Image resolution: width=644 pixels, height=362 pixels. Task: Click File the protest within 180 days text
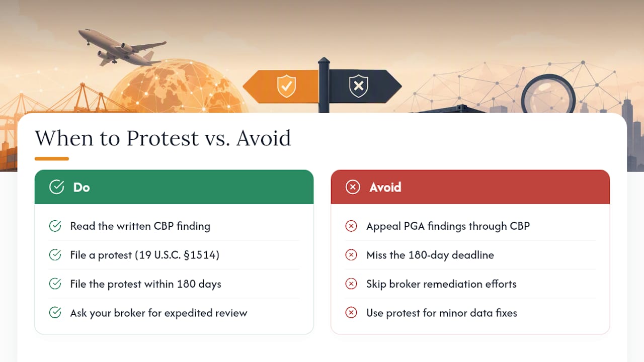click(146, 284)
